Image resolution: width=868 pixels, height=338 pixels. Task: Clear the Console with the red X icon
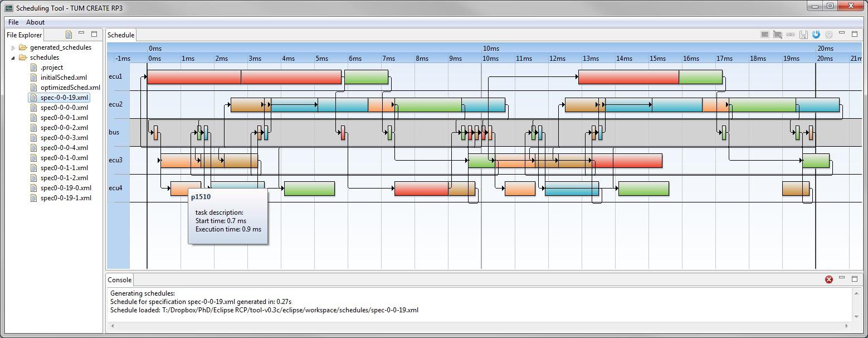[830, 279]
